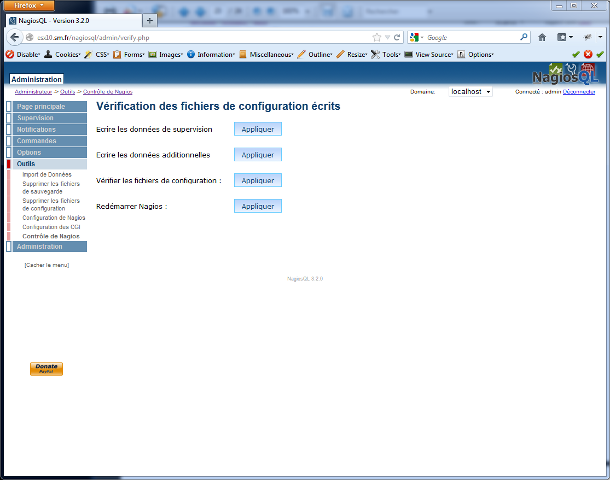Click the Donate PayPal button
Image resolution: width=610 pixels, height=480 pixels.
[x=46, y=369]
